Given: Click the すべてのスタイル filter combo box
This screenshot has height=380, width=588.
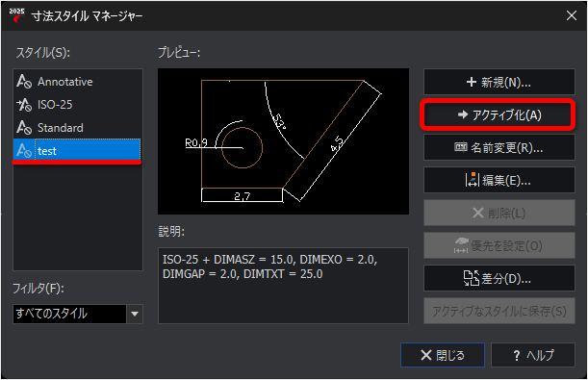Looking at the screenshot, I should pyautogui.click(x=78, y=314).
